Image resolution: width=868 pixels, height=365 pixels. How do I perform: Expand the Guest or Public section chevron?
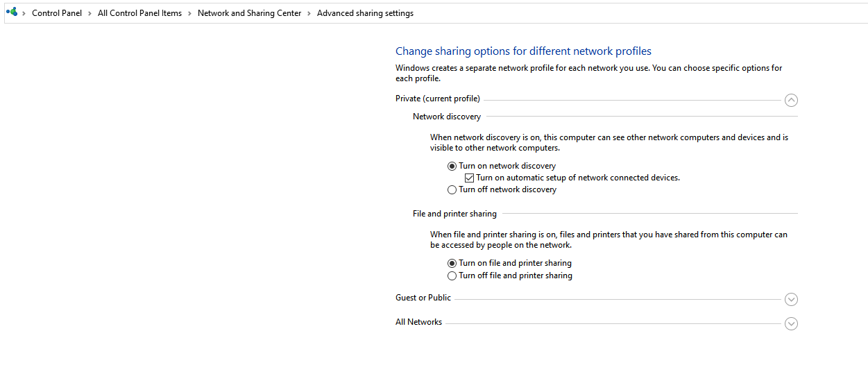tap(791, 299)
